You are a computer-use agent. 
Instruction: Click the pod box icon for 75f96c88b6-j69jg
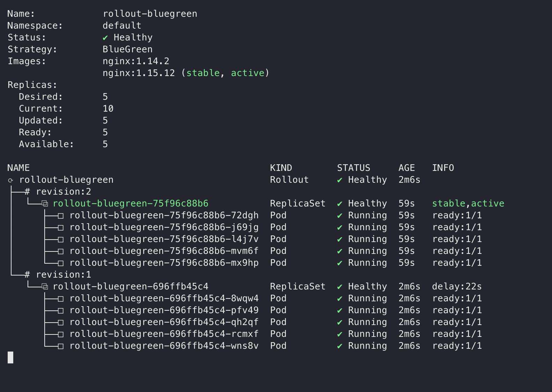pyautogui.click(x=61, y=228)
